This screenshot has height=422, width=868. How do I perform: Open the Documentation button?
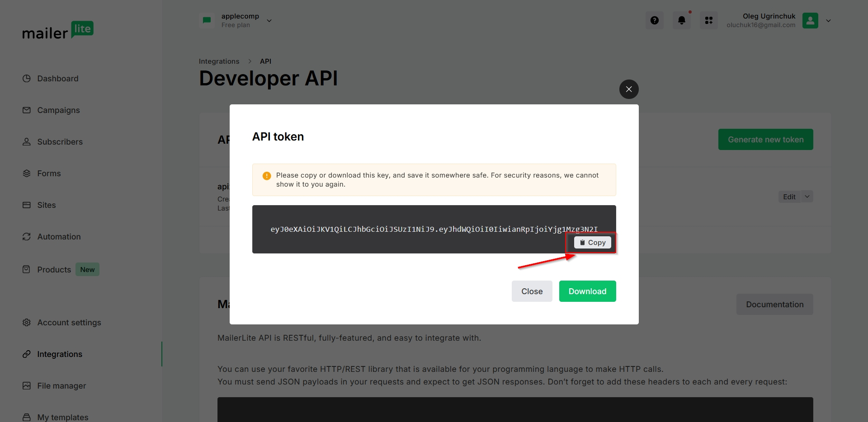(x=774, y=305)
